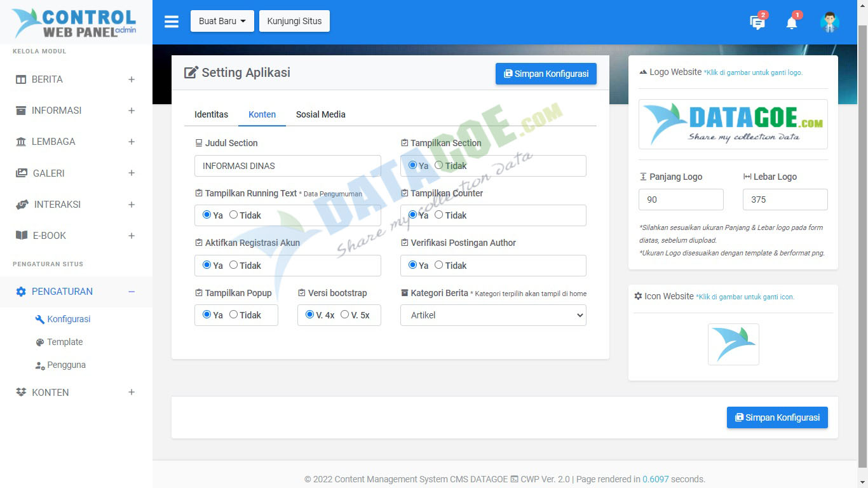
Task: Click the Simpan Konfigurasi button
Action: point(545,74)
